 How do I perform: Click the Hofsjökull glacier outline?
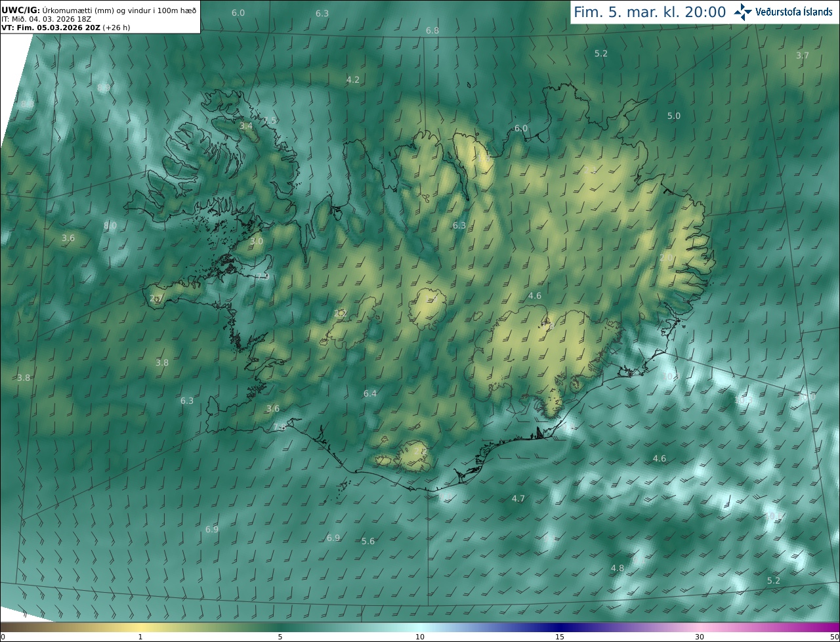coord(428,309)
